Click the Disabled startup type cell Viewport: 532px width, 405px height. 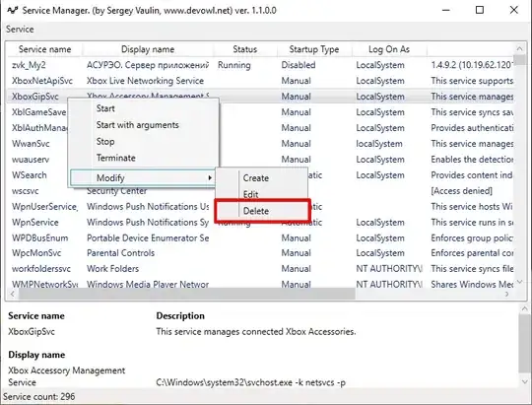click(x=299, y=65)
